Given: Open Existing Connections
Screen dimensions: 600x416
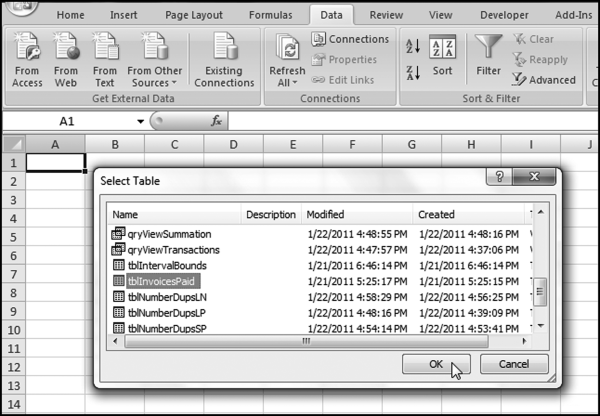Looking at the screenshot, I should coord(224,60).
